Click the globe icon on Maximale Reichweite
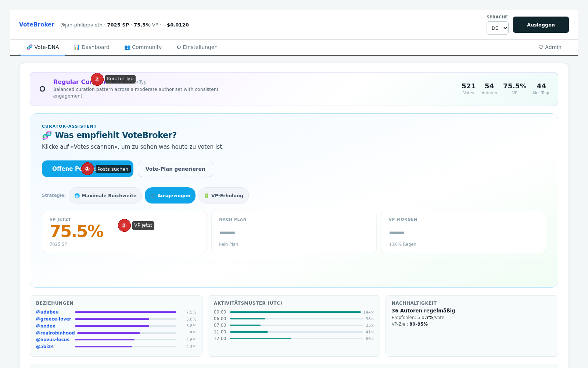 pyautogui.click(x=77, y=196)
